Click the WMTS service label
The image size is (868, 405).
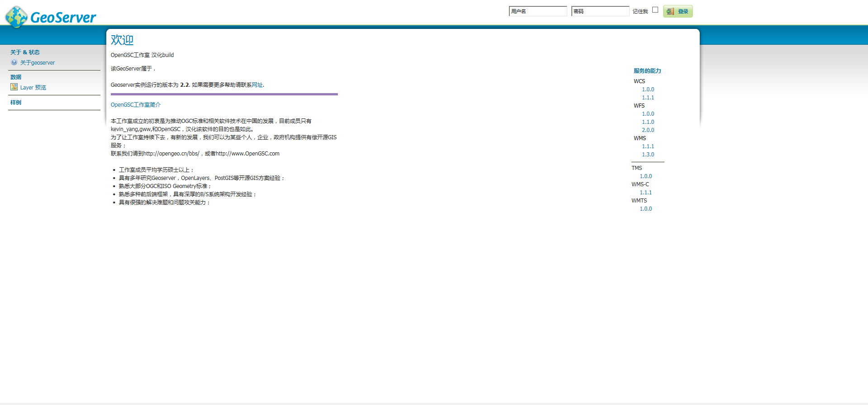coord(639,201)
